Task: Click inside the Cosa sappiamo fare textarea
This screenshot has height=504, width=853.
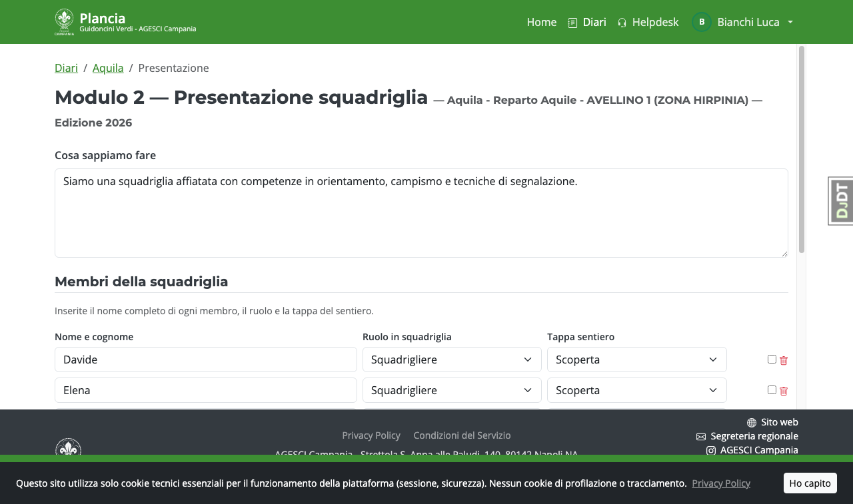Action: tap(421, 213)
